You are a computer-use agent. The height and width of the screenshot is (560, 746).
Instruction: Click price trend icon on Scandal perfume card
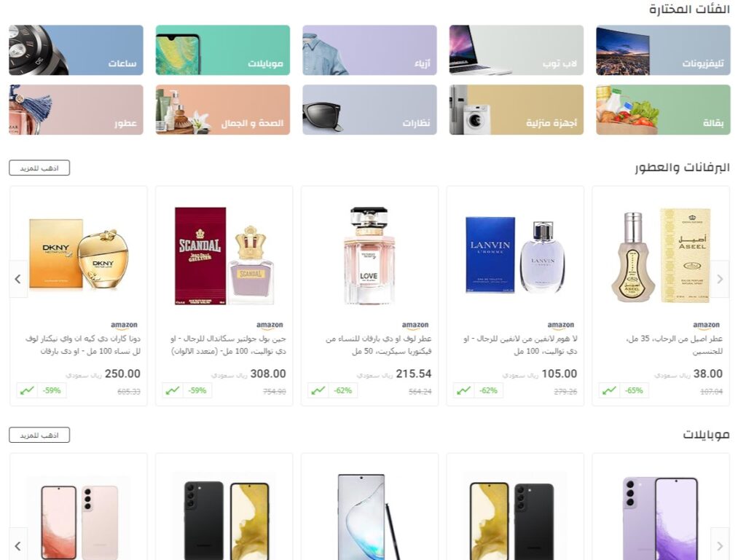[x=173, y=390]
